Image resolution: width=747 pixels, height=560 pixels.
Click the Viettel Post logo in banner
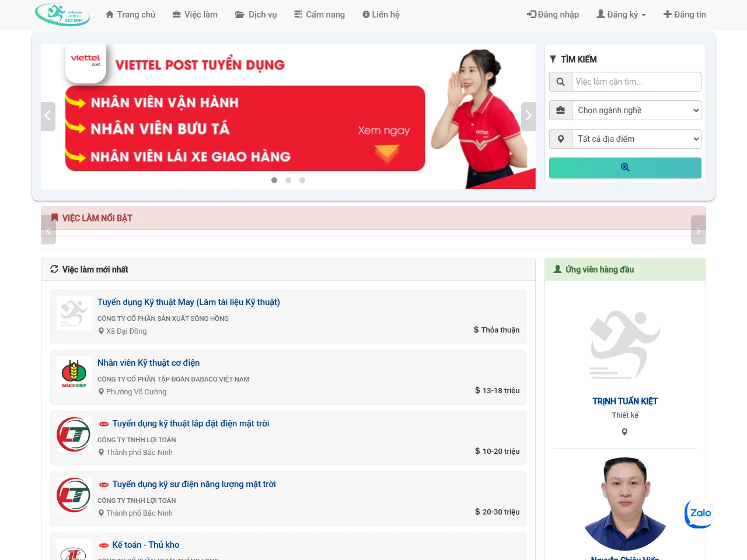[86, 63]
